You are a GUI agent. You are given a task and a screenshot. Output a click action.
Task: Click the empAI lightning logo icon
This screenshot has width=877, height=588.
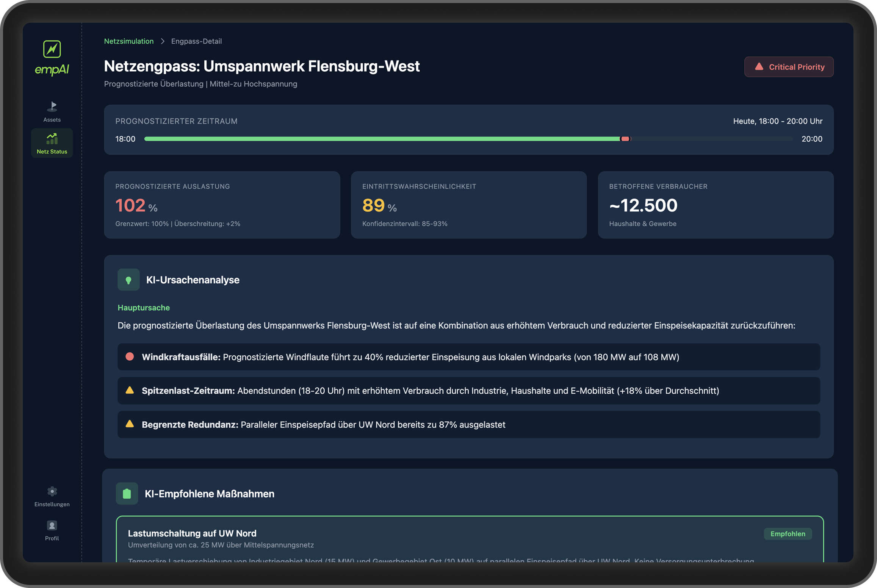tap(52, 49)
